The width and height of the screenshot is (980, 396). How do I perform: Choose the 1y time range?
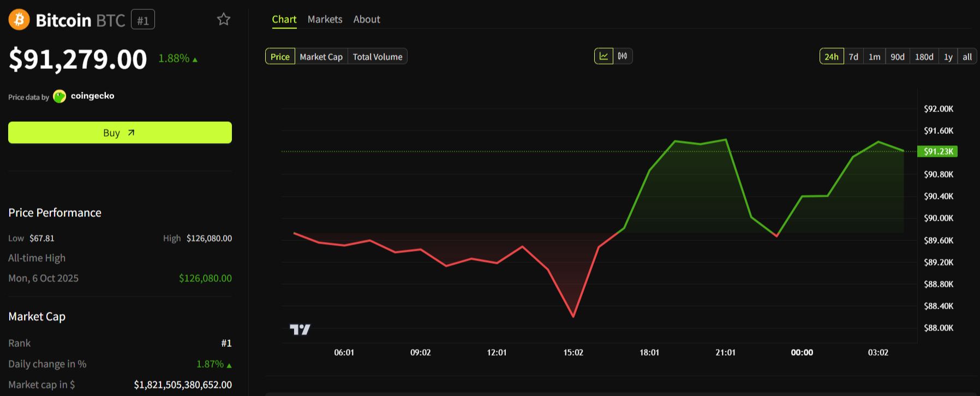948,57
